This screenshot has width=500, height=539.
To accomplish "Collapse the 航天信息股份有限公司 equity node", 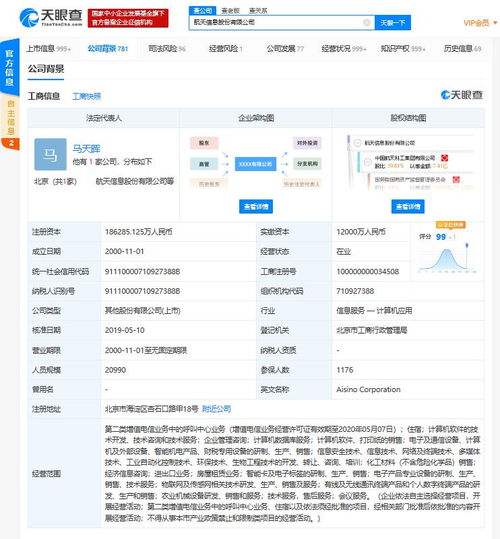I will coord(357,143).
